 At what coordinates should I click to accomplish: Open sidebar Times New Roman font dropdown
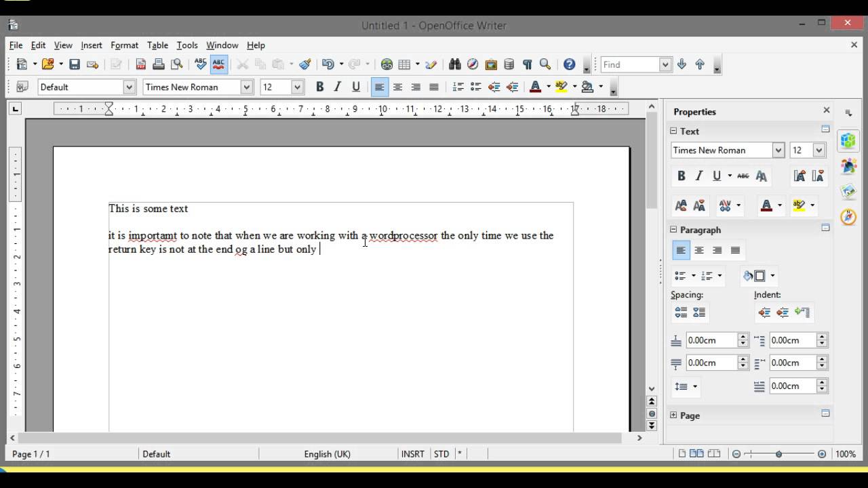[x=778, y=150]
